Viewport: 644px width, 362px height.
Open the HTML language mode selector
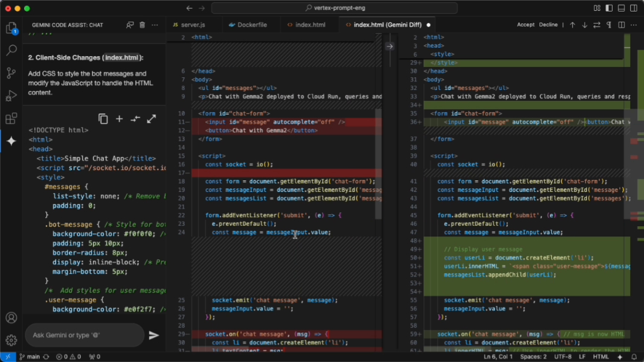[x=601, y=356]
